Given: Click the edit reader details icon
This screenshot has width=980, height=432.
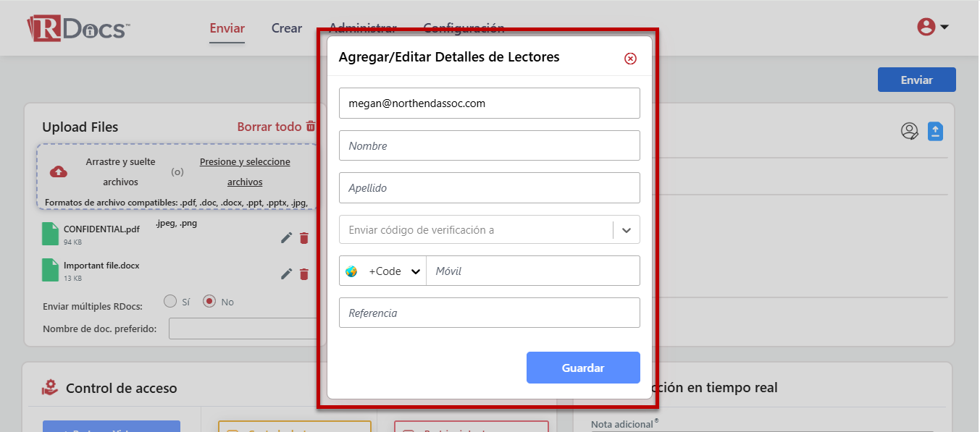Looking at the screenshot, I should [x=909, y=131].
